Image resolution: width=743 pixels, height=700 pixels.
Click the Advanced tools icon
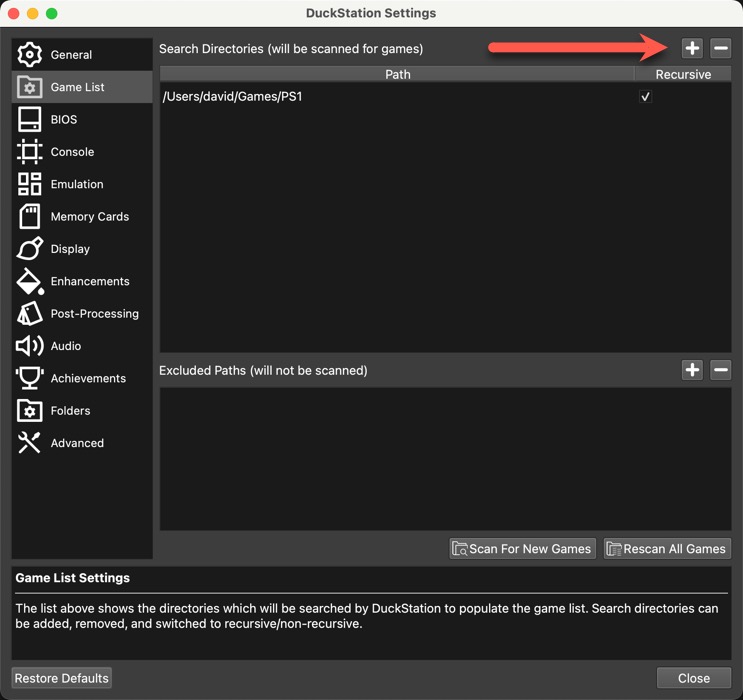pos(29,443)
